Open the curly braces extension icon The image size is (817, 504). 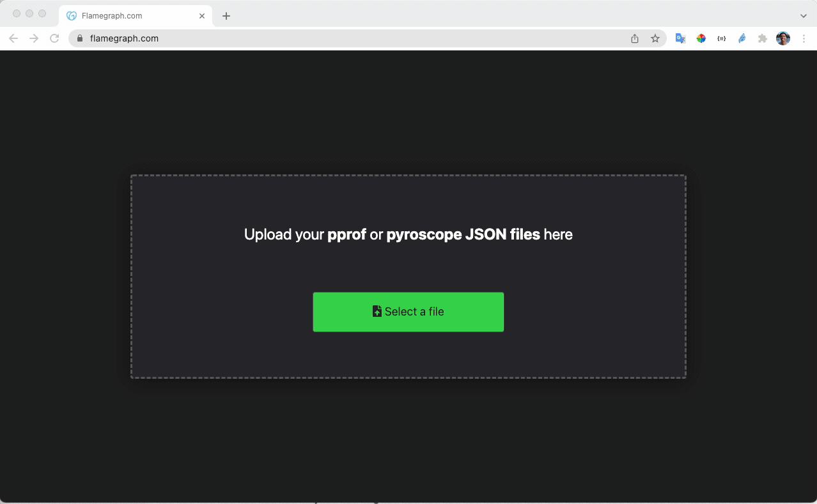(722, 38)
